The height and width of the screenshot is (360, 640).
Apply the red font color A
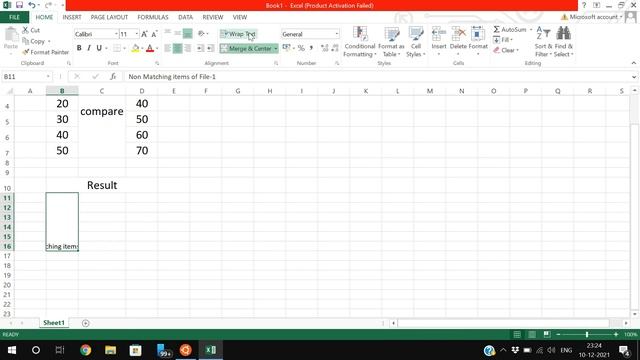[150, 48]
